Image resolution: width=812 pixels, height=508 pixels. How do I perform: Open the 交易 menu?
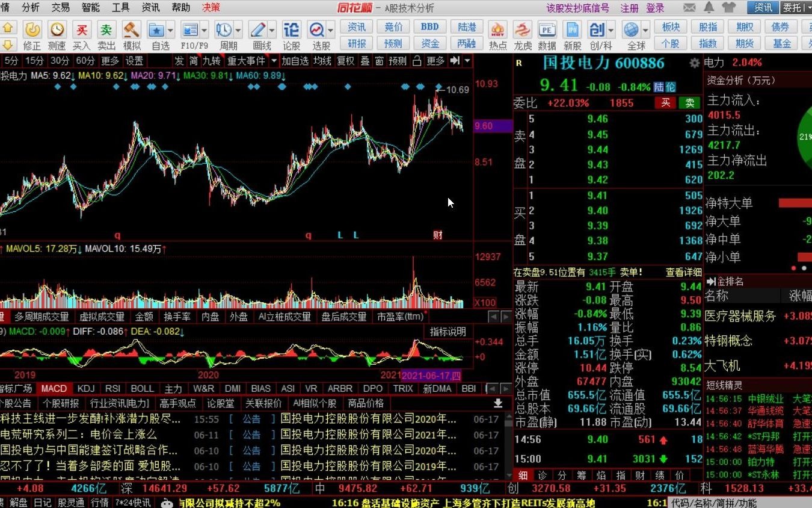61,8
